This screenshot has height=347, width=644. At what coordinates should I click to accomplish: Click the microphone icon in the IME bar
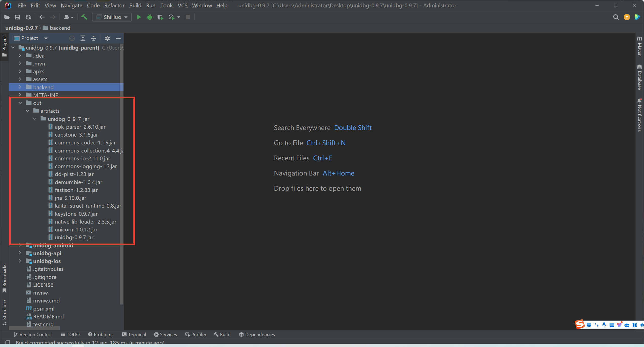(x=604, y=325)
